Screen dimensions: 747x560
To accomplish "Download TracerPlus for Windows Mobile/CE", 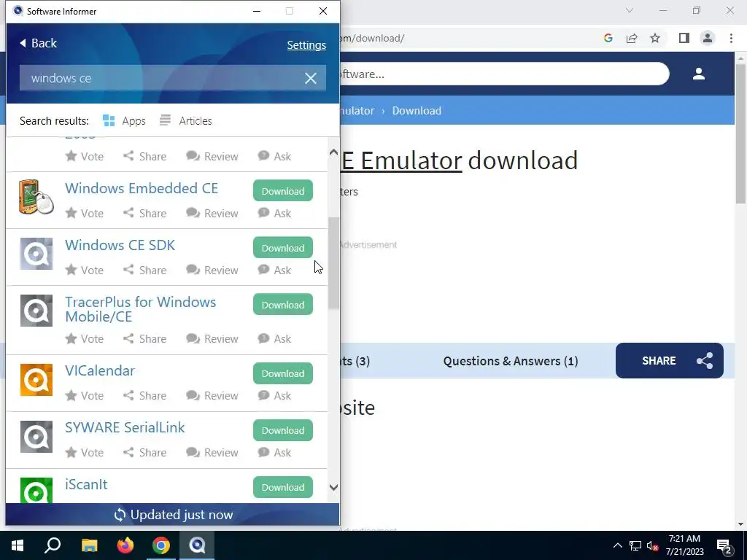I will click(283, 305).
